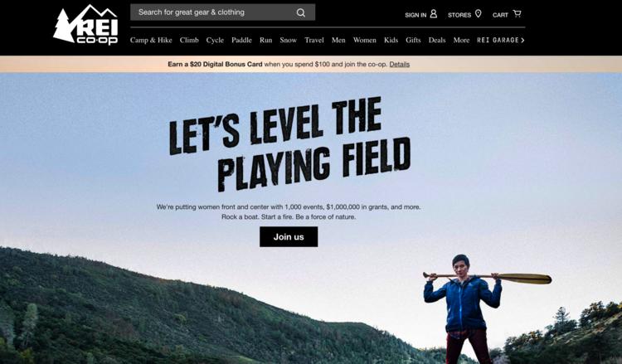622x364 pixels.
Task: Select Snow in the navigation bar
Action: pos(289,40)
